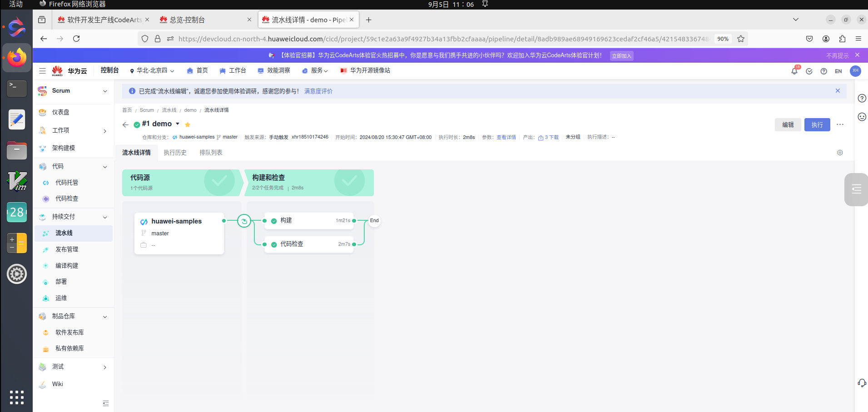Expand the 工作项 sidebar section

[x=105, y=131]
